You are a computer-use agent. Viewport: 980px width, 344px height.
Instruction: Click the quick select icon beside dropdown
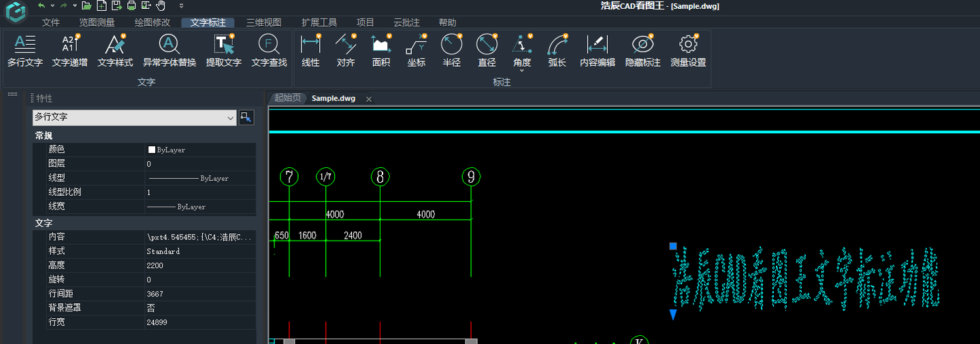click(246, 118)
